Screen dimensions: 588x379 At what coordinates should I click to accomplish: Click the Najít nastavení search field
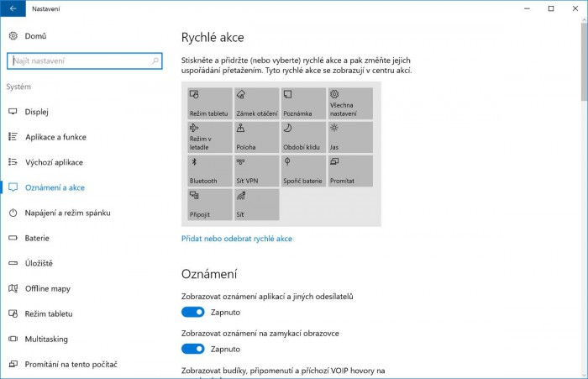pos(80,61)
